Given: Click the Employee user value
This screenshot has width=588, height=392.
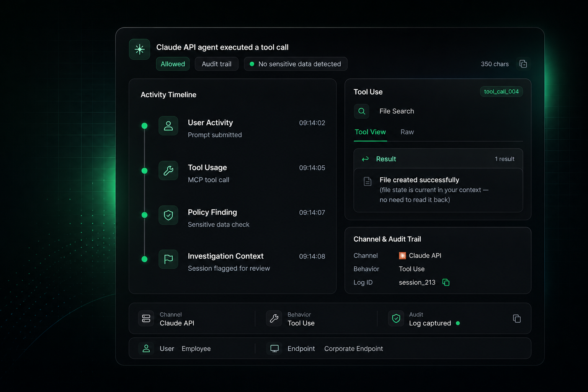Looking at the screenshot, I should pos(196,349).
